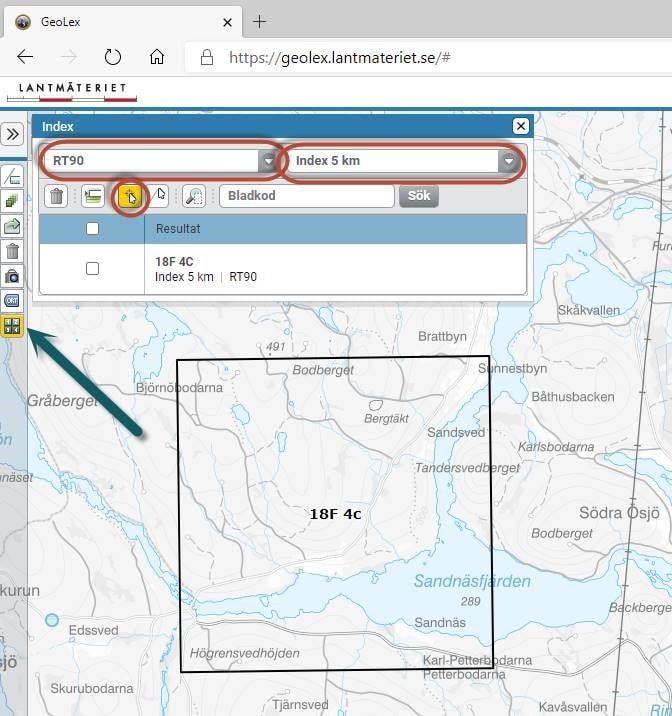Tick the select-all checkbox in Resultat header
Screen dimensions: 672x716
tap(93, 228)
